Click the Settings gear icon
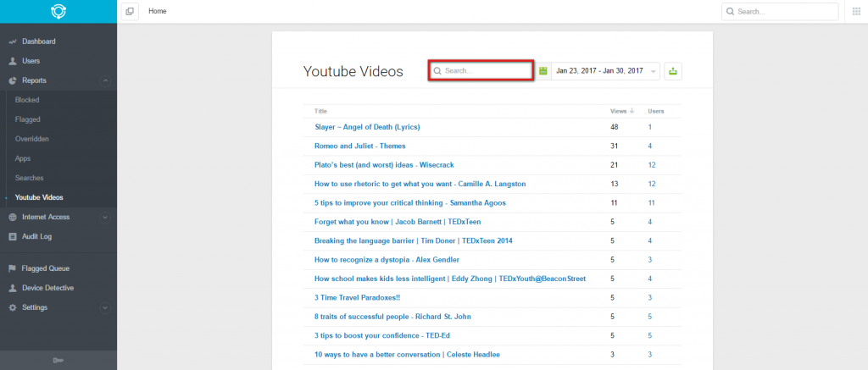Image resolution: width=868 pixels, height=370 pixels. click(12, 307)
